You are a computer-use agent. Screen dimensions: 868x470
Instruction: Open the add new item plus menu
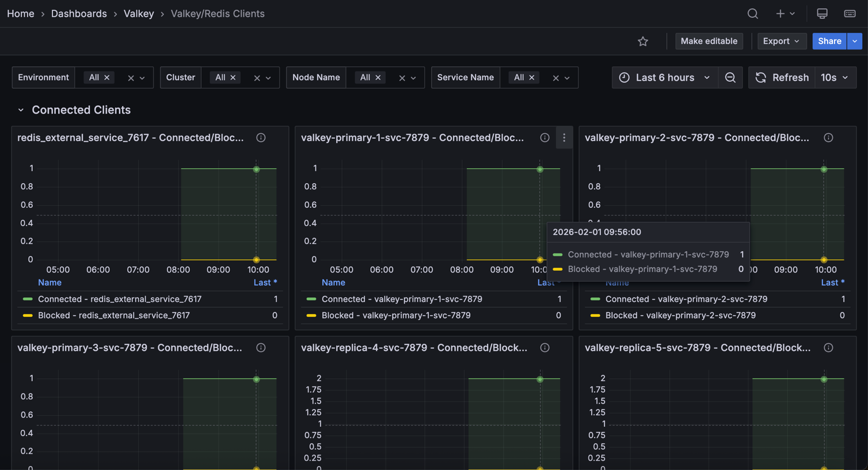[x=781, y=13]
